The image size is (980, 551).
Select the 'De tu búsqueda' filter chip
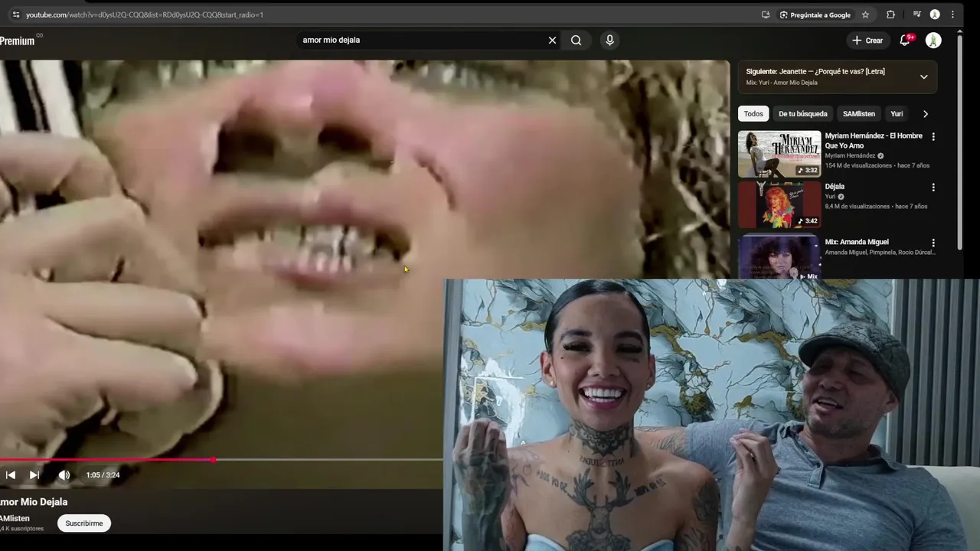point(803,114)
